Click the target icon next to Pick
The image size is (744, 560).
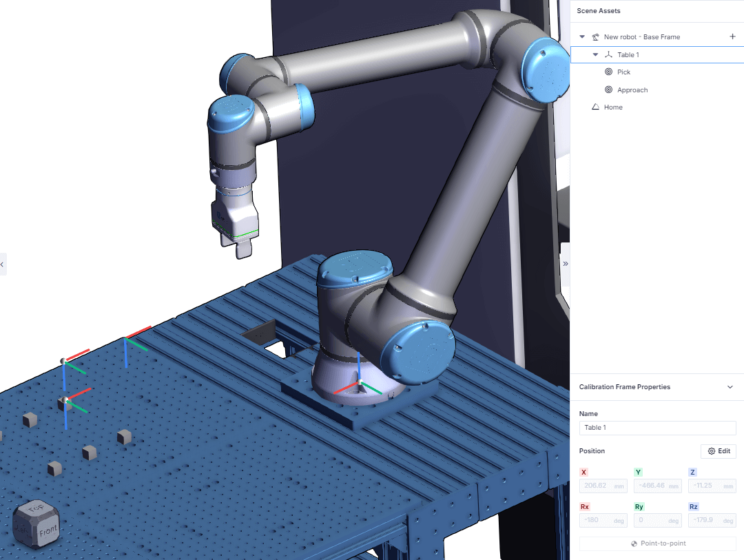click(608, 72)
